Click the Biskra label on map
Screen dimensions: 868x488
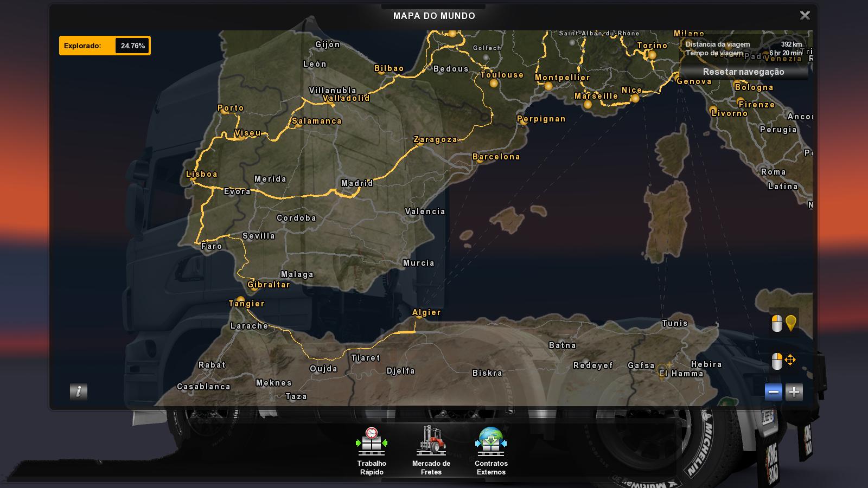[487, 373]
